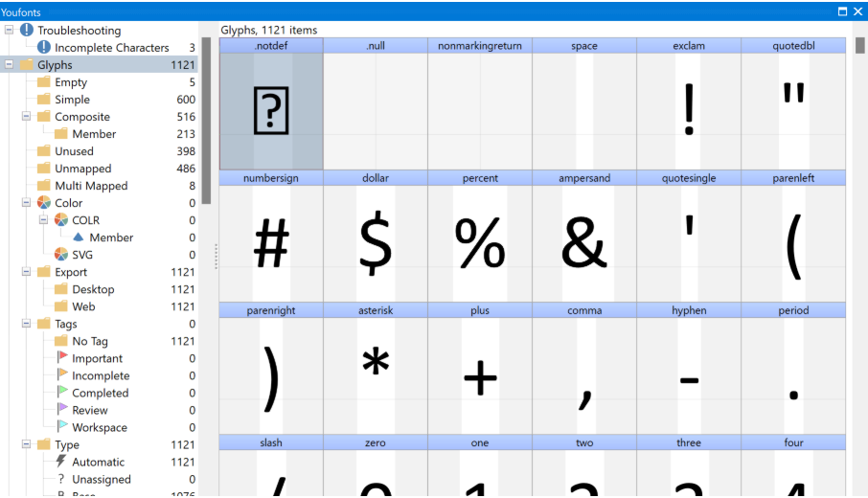This screenshot has width=868, height=498.
Task: Collapse the Composite tree node
Action: [x=27, y=117]
